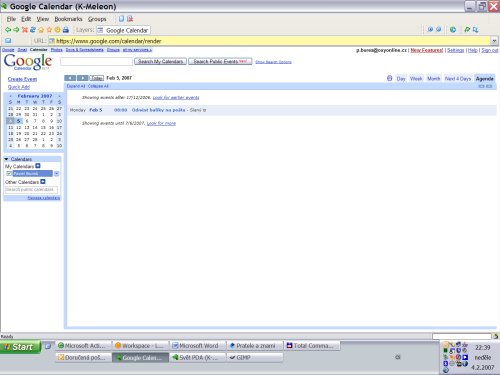
Task: Click Manage calendars link
Action: point(44,198)
